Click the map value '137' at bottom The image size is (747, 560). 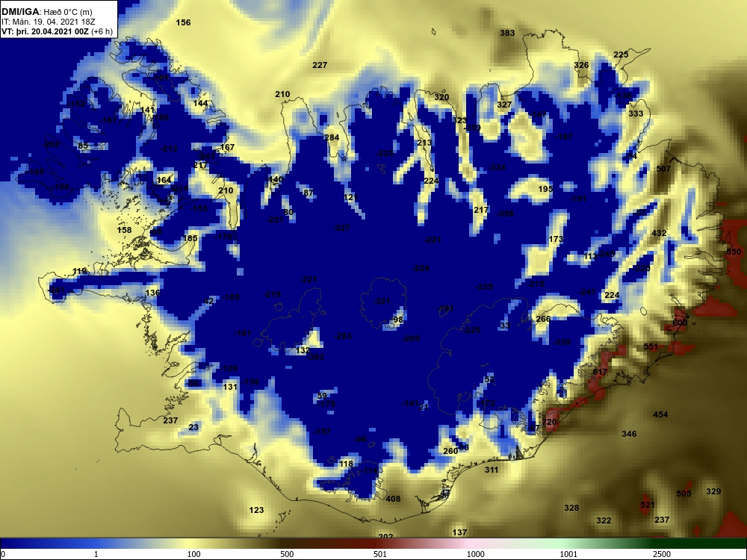point(459,532)
